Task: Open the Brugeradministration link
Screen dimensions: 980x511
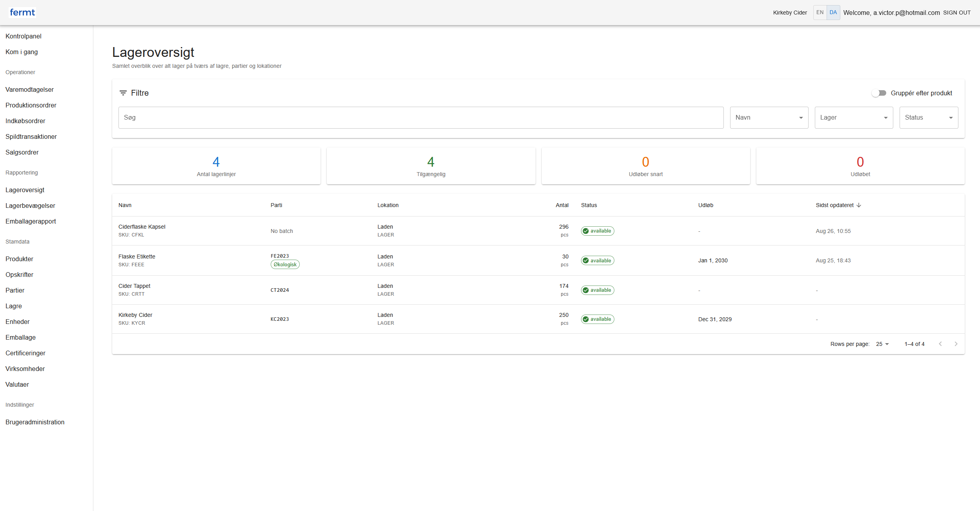Action: [35, 422]
